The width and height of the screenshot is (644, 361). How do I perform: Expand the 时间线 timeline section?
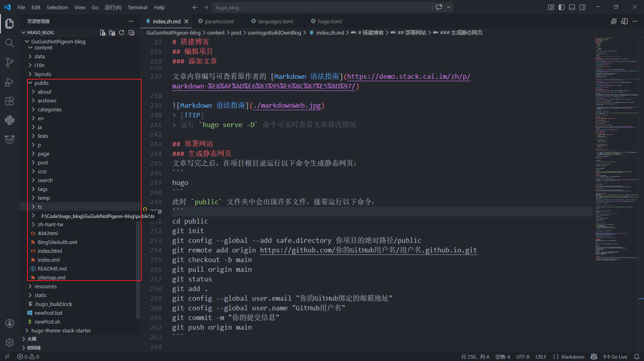point(80,348)
